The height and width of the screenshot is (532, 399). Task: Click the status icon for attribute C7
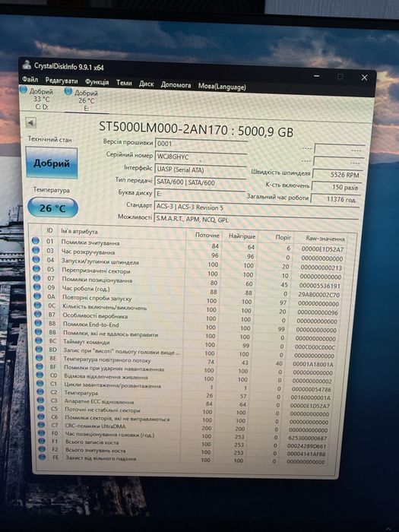point(41,424)
